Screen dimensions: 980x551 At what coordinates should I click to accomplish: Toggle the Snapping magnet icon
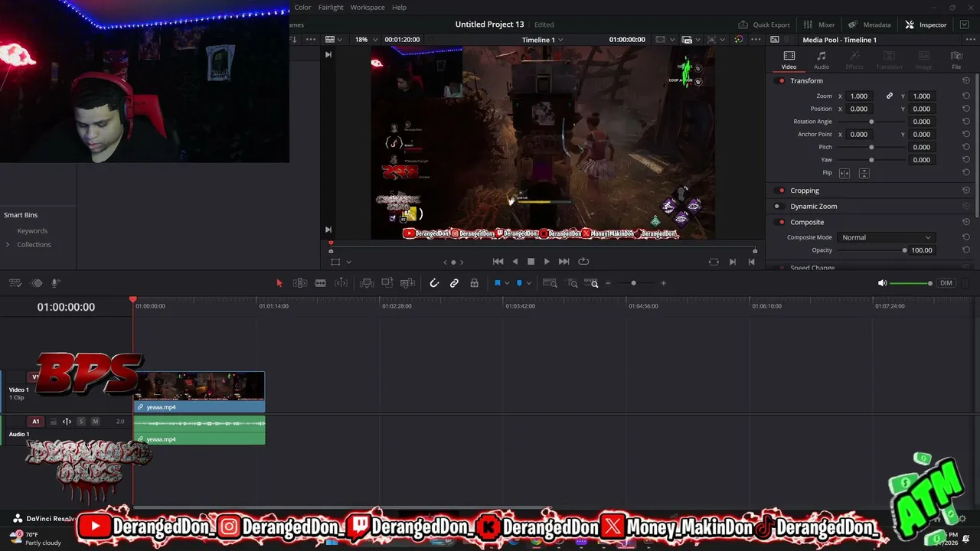coord(434,283)
